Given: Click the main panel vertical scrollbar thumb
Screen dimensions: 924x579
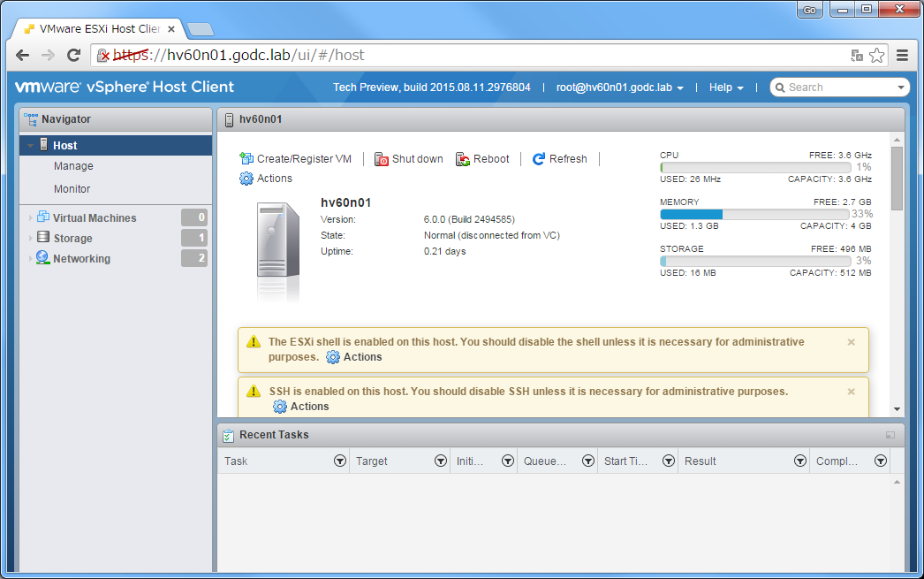Looking at the screenshot, I should 897,178.
